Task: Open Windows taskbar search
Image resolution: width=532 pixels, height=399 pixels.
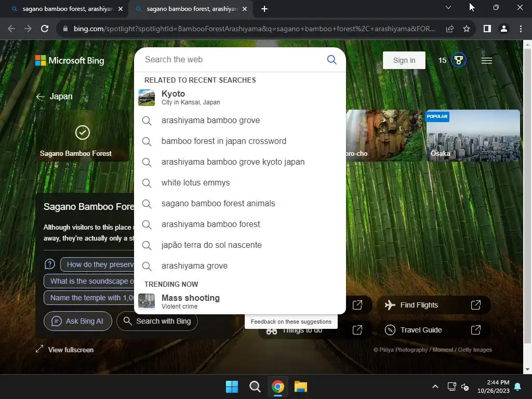Action: (x=255, y=387)
